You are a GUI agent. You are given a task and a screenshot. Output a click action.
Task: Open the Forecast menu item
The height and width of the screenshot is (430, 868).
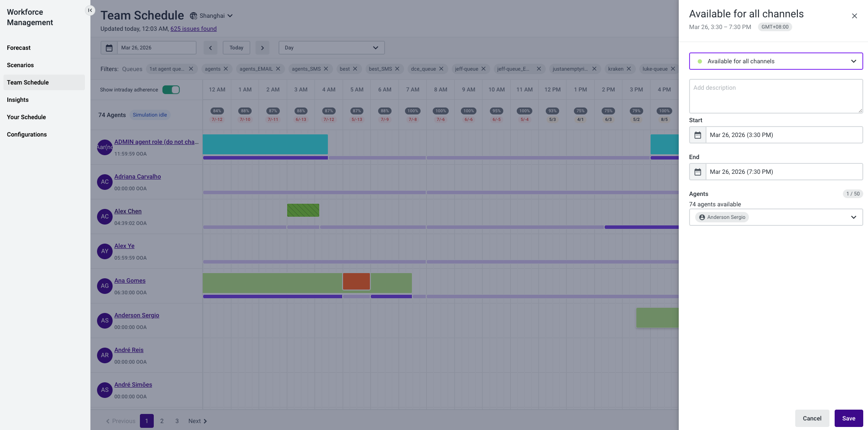tap(19, 48)
